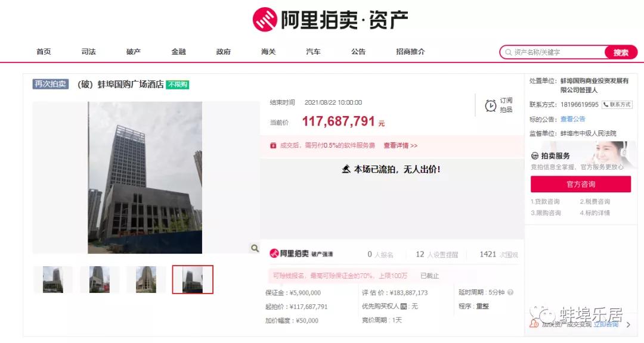Viewport: 644px width, 343px height.
Task: Open the 司法 nav item
Action: 88,52
